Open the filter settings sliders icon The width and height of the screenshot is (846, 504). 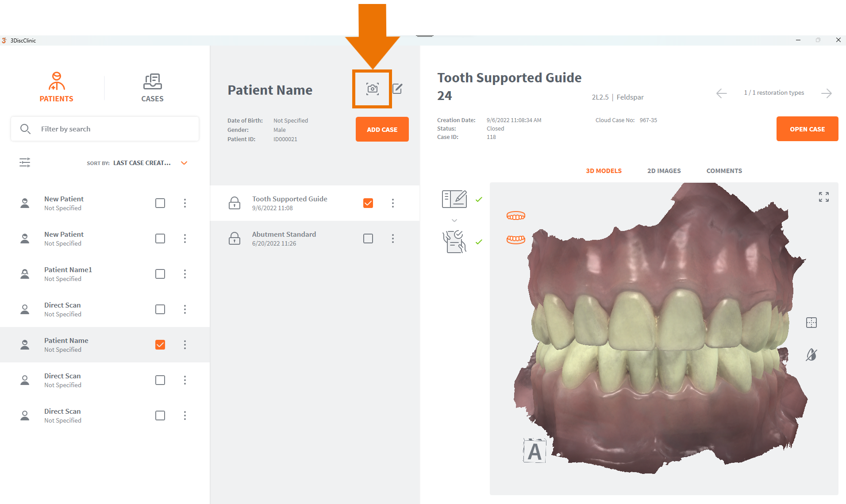pyautogui.click(x=25, y=163)
